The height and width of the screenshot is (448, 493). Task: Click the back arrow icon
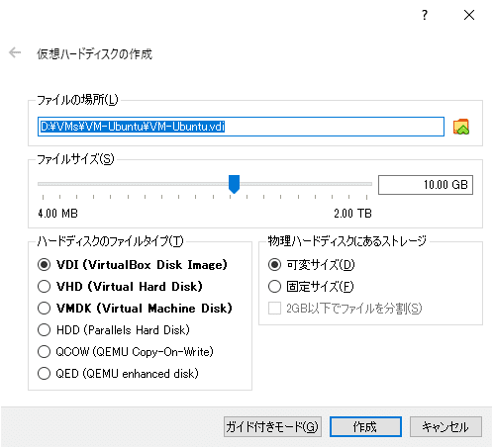pyautogui.click(x=15, y=52)
